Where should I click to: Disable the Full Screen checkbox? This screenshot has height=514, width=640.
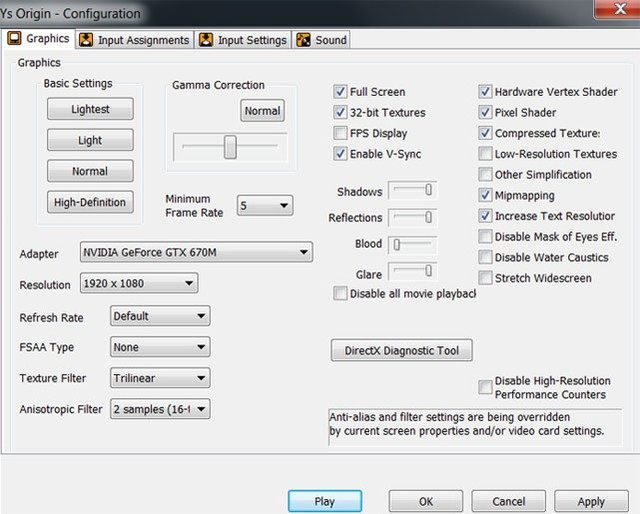pyautogui.click(x=341, y=92)
